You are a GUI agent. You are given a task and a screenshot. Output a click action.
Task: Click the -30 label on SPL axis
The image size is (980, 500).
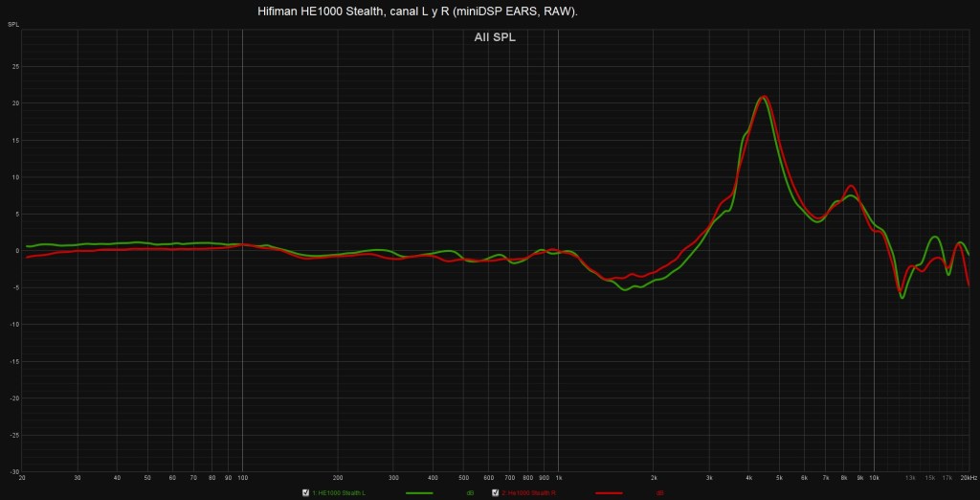(x=14, y=471)
